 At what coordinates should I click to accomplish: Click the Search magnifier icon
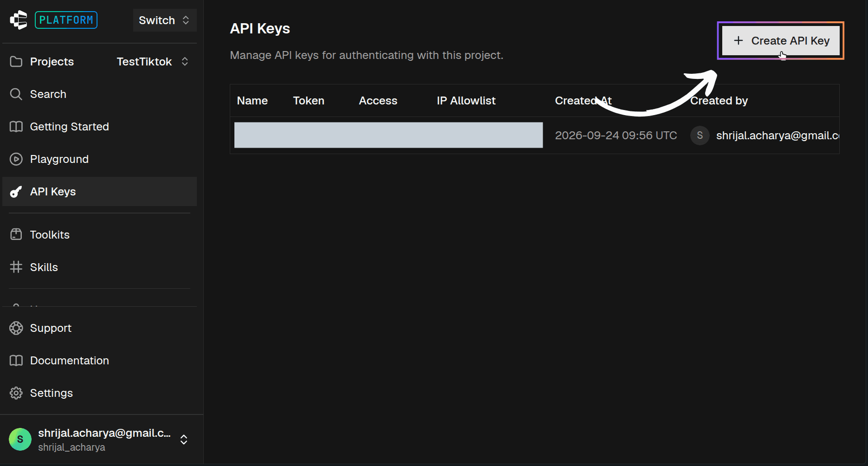coord(16,94)
